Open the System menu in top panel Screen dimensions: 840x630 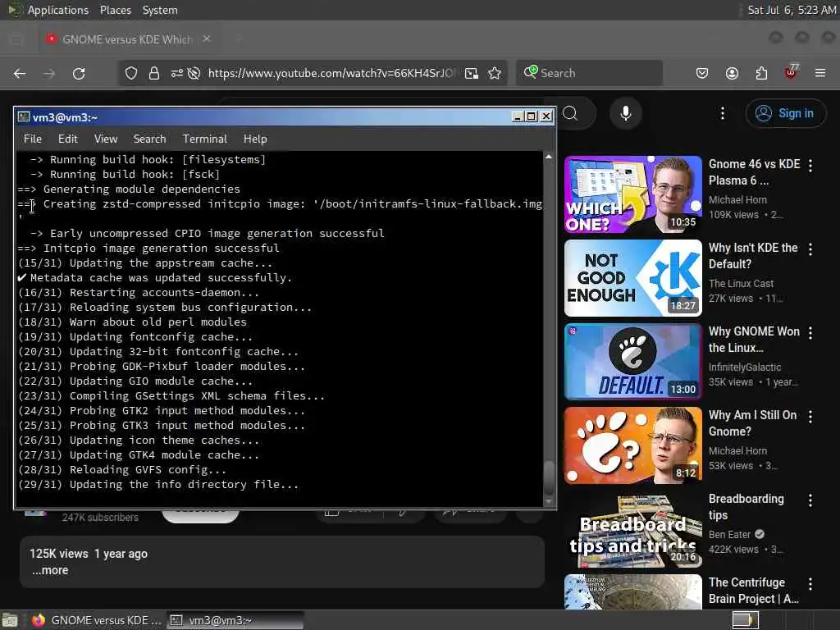coord(160,10)
